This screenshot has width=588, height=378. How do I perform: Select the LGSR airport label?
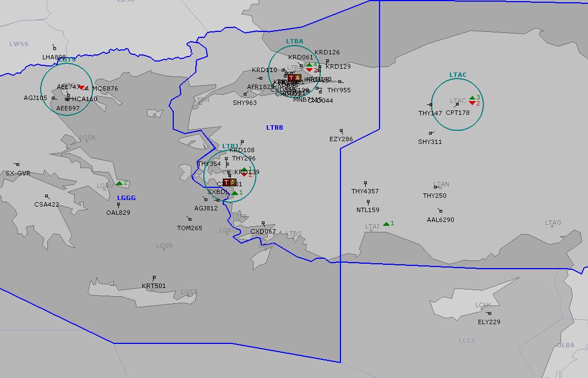(164, 246)
